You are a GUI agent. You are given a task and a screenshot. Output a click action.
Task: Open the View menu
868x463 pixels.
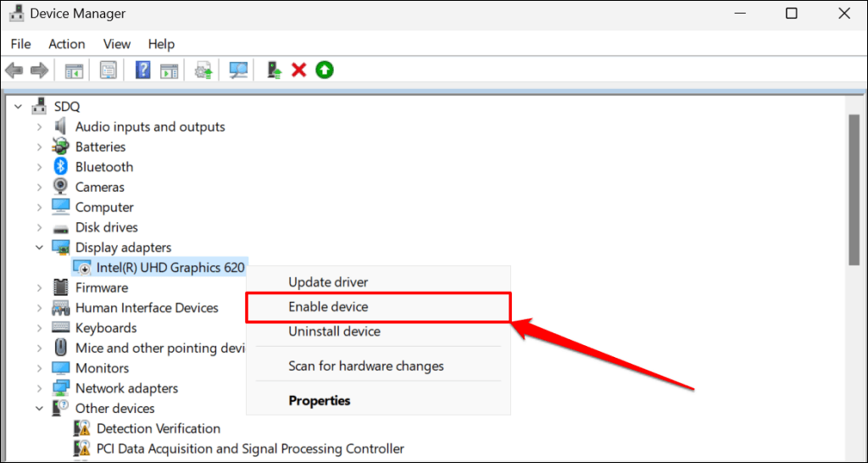[117, 44]
